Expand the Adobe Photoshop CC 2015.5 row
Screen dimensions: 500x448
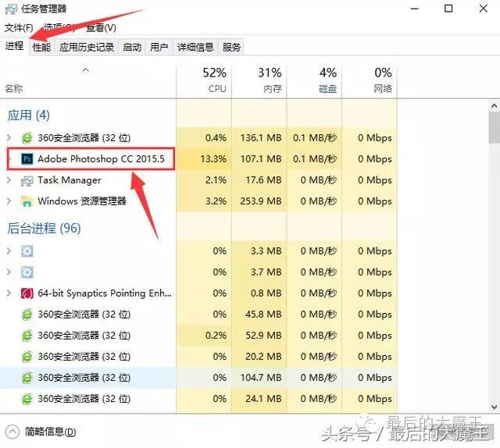[9, 159]
